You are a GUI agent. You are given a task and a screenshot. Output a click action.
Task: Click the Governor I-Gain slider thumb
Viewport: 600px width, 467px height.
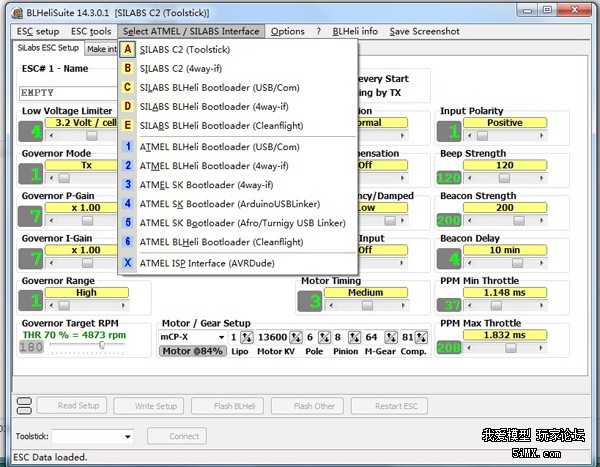(87, 263)
